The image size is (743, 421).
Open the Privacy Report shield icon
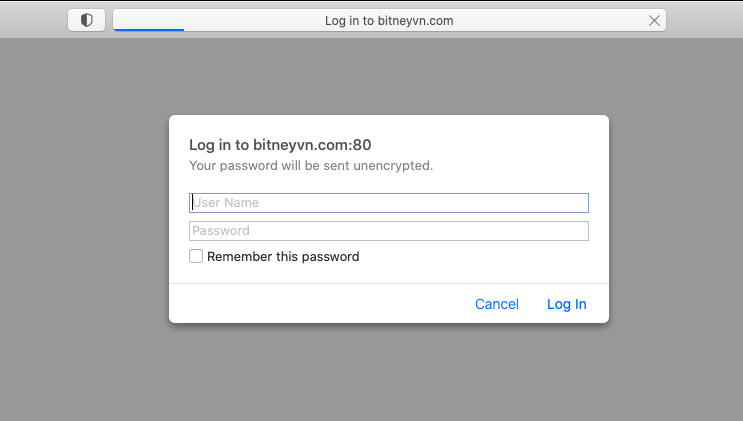click(86, 20)
